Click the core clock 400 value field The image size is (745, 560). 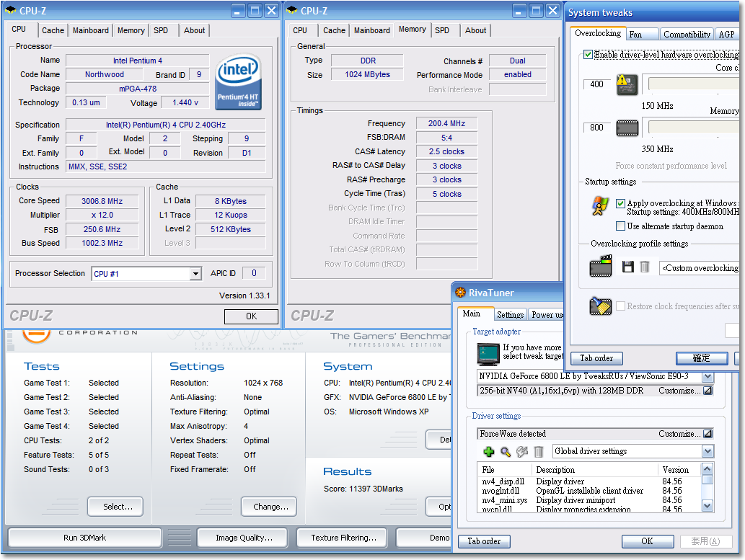pyautogui.click(x=596, y=84)
